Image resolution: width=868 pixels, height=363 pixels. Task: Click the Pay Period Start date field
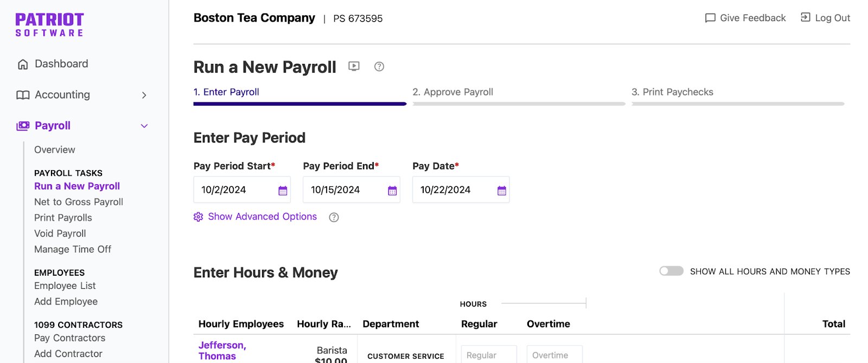[242, 190]
